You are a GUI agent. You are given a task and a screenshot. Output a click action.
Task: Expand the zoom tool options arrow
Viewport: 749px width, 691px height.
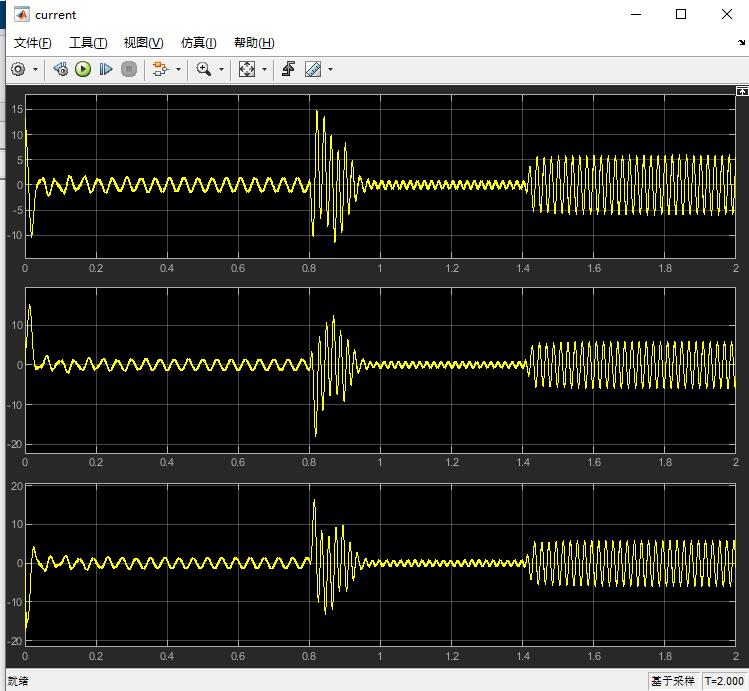point(221,69)
